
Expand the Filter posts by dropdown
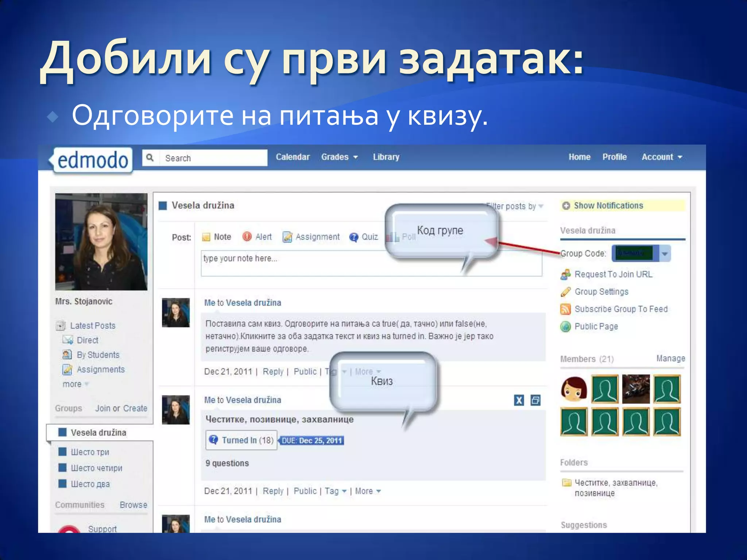[x=515, y=206]
